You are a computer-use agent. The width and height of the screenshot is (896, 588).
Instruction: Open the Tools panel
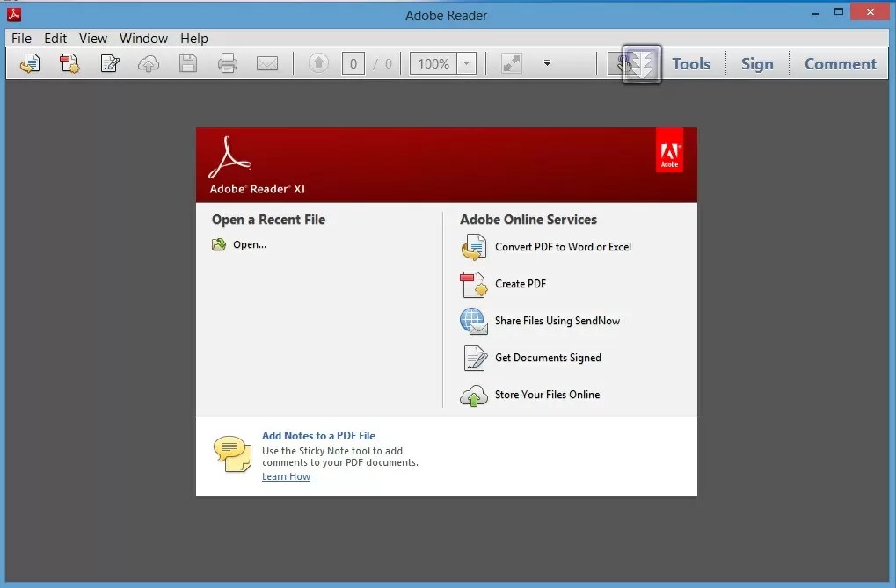pos(691,63)
